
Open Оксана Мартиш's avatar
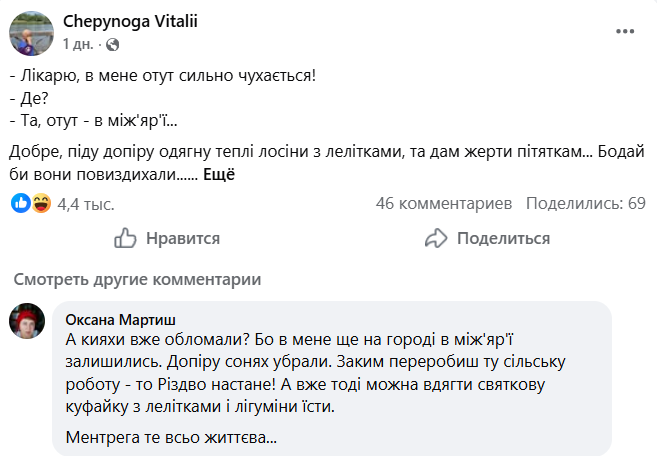pos(27,322)
